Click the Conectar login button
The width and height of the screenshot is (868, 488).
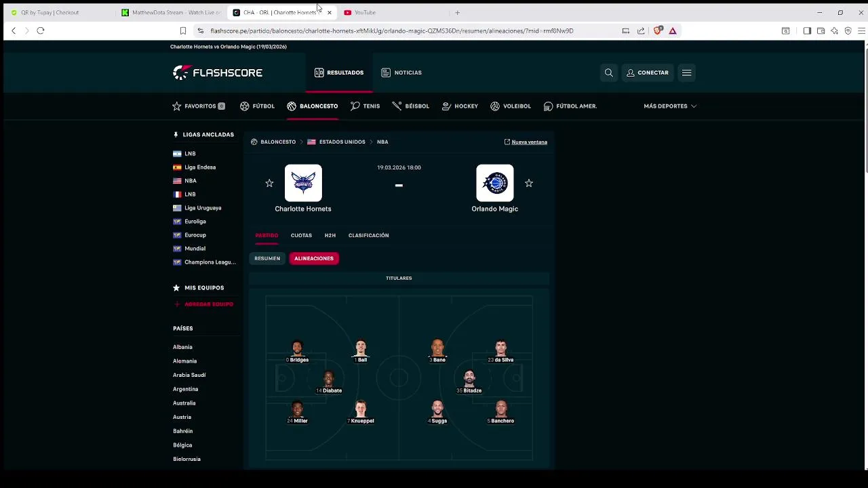pyautogui.click(x=648, y=73)
